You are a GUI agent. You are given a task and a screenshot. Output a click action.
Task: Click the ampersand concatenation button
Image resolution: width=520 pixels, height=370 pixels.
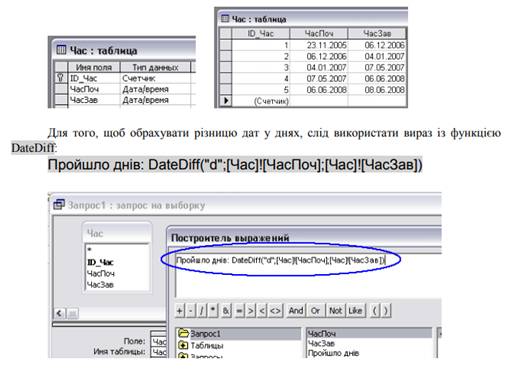tap(226, 311)
